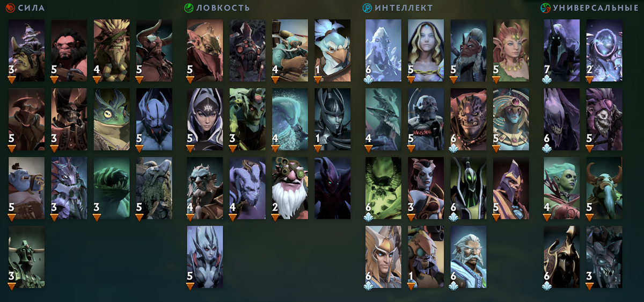Select the Vengeful Spirit portrait
The image size is (644, 302).
coord(205,257)
